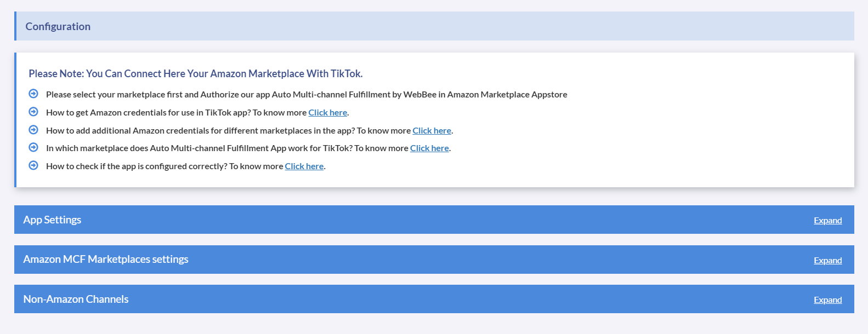The height and width of the screenshot is (334, 868).
Task: Click the 'Please Note' heading about TikTok
Action: (x=195, y=74)
